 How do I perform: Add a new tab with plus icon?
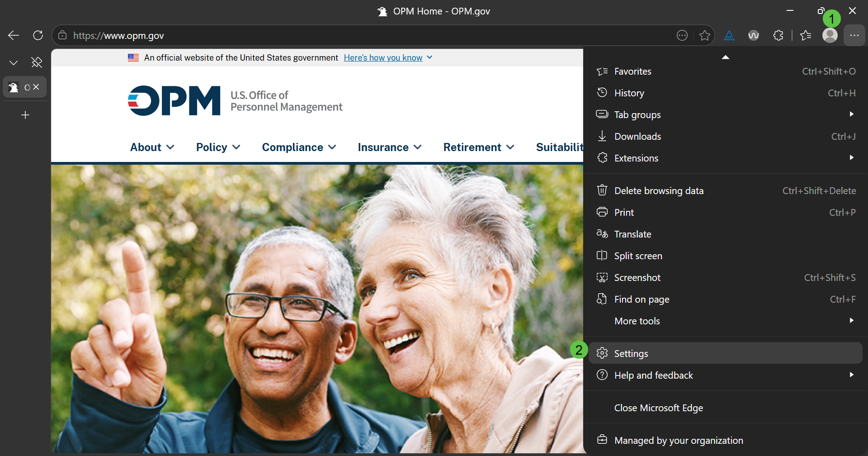pos(25,115)
